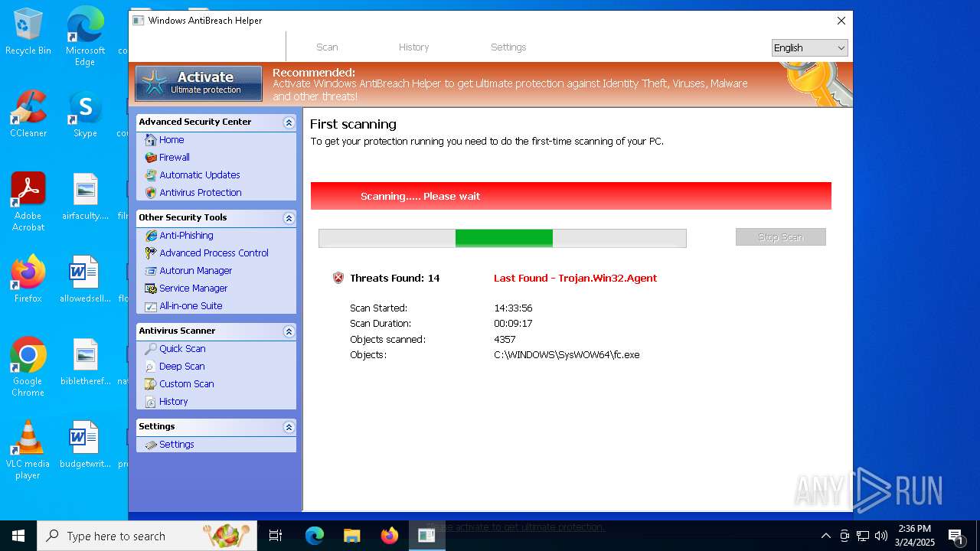Click the taskbar clock showing 2:36 PM

coord(915,536)
